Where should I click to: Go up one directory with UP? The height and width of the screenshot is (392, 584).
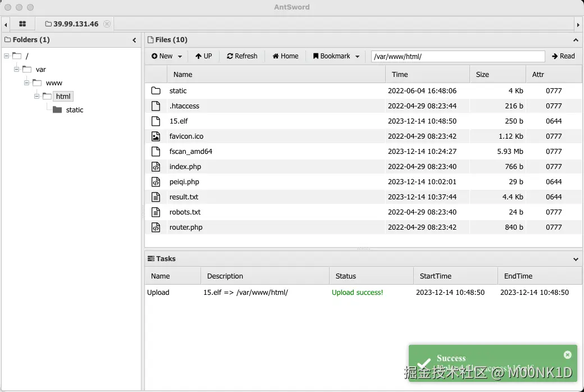(204, 56)
